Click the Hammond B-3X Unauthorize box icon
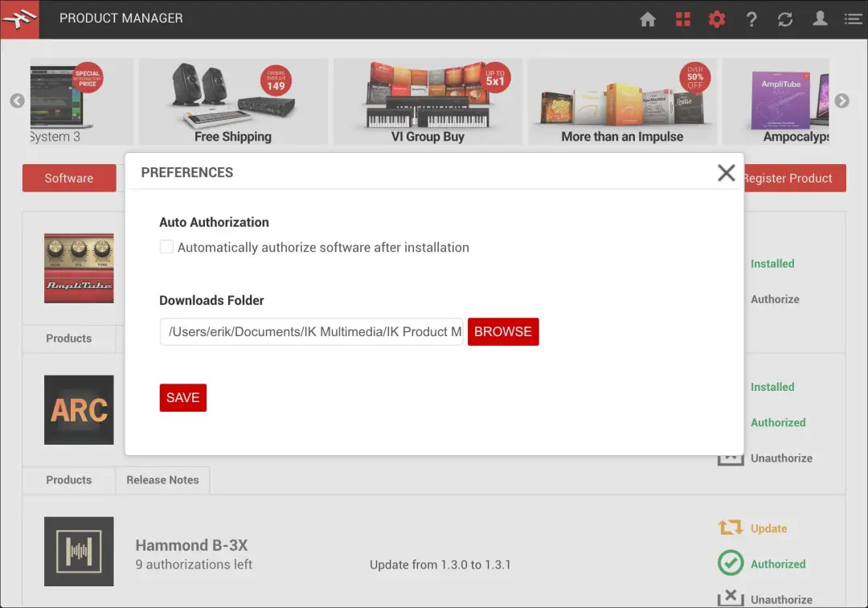Image resolution: width=868 pixels, height=608 pixels. click(731, 598)
